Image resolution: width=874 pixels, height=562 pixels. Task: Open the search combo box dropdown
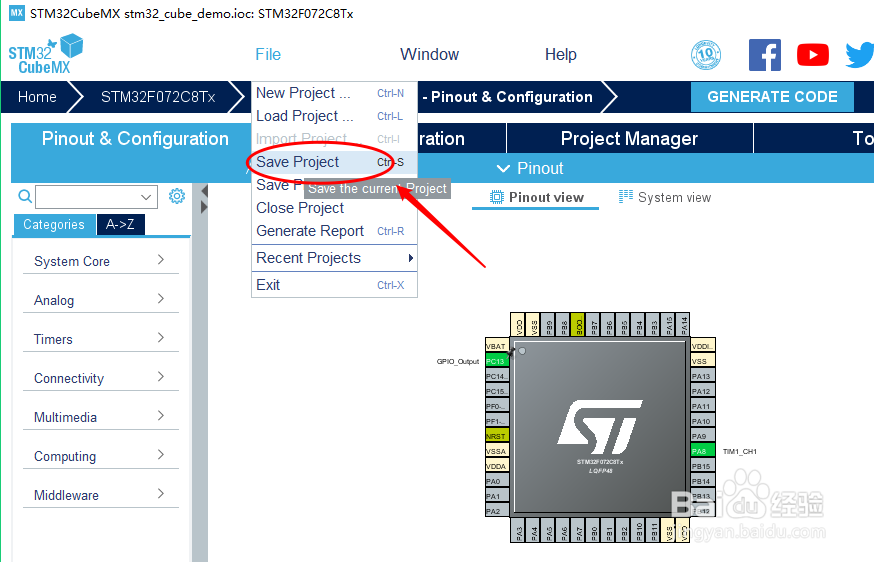(146, 197)
